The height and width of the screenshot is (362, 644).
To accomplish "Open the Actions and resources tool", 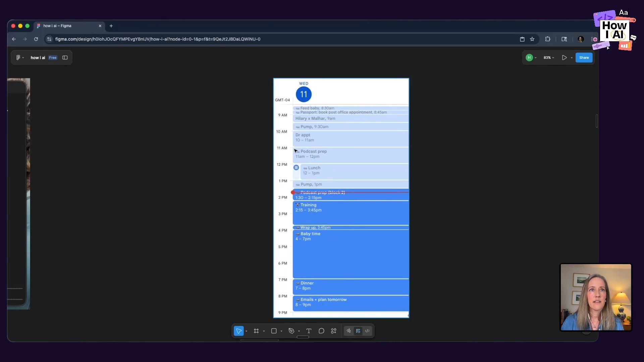I will [x=334, y=331].
